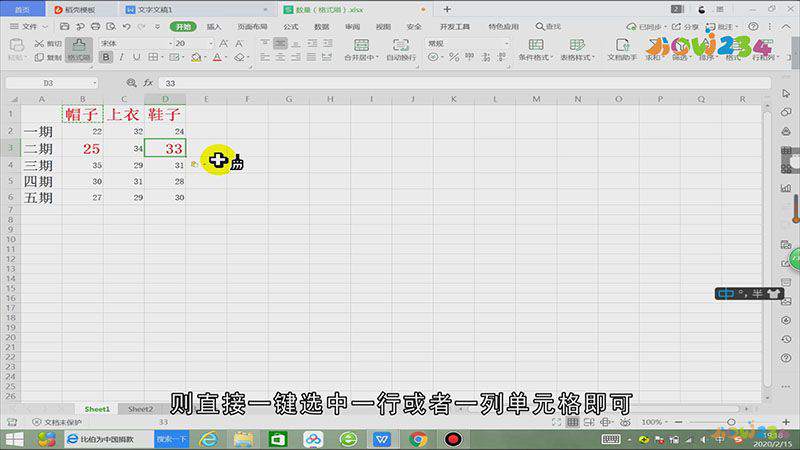Viewport: 800px width, 450px height.
Task: Click the Paste clipboard icon
Action: pos(16,45)
